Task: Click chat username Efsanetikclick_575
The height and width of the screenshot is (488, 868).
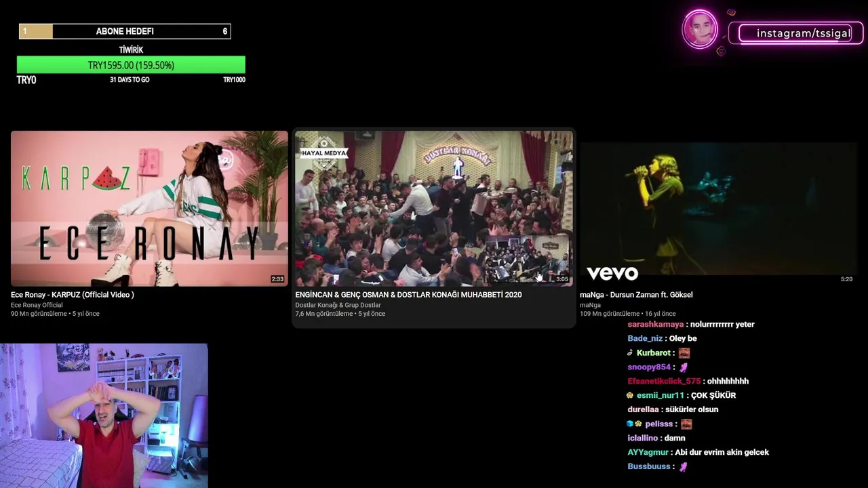Action: [664, 382]
